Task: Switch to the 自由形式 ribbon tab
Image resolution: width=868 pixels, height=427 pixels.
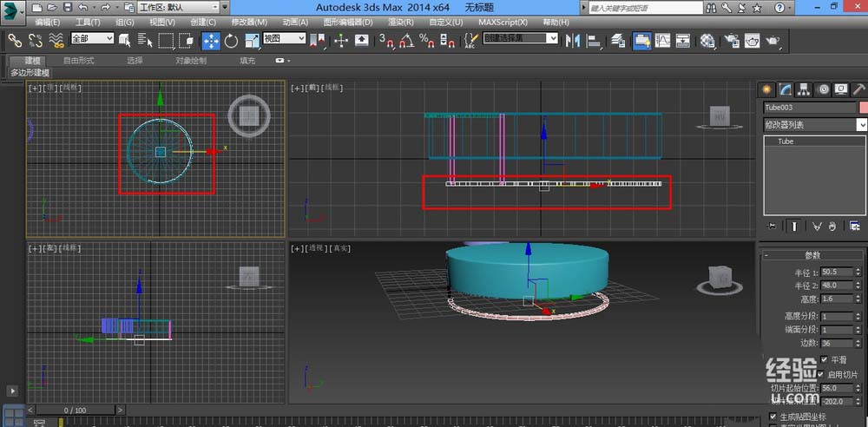Action: pos(78,61)
